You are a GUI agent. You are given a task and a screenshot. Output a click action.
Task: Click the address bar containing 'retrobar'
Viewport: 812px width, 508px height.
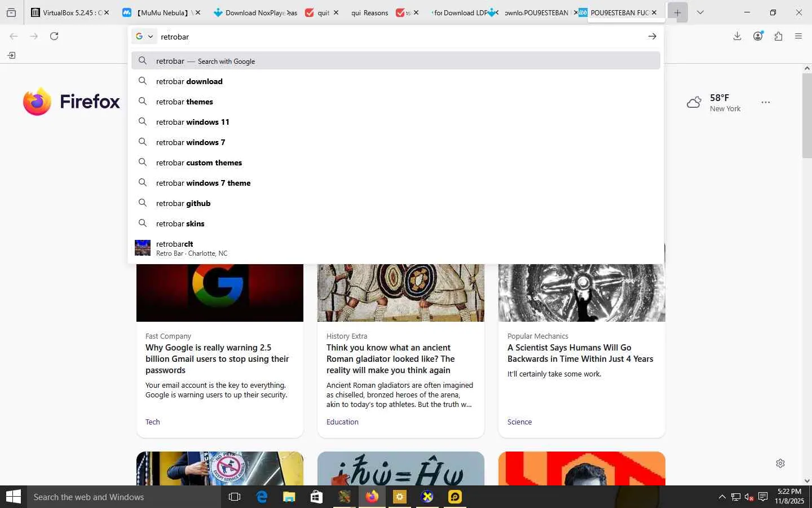[x=399, y=37]
